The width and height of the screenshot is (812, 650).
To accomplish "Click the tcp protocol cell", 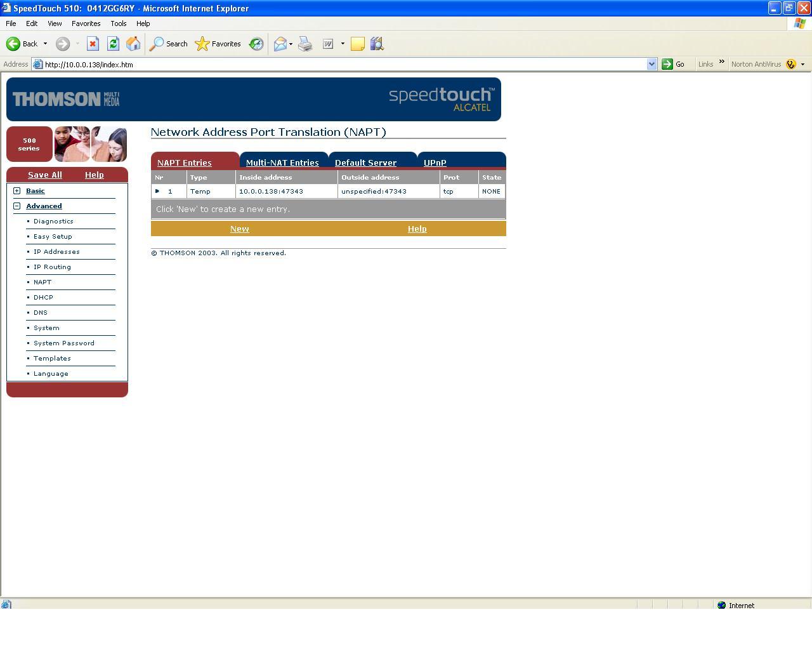I will point(459,191).
